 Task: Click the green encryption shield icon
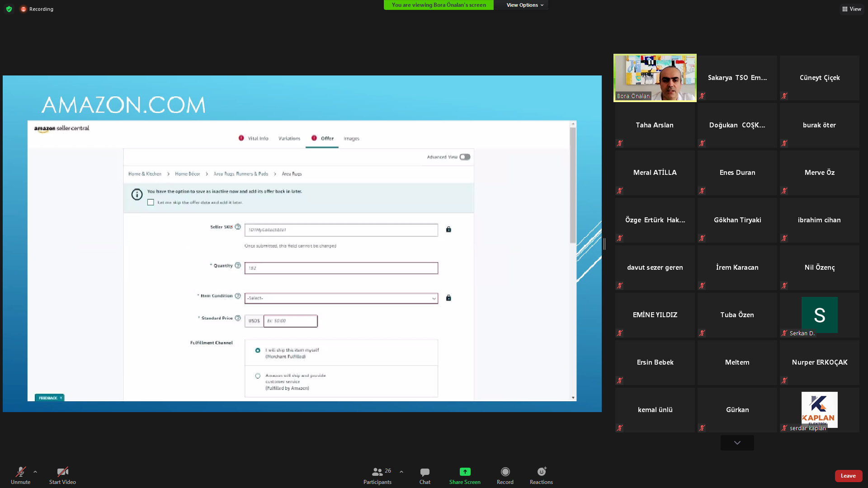9,9
